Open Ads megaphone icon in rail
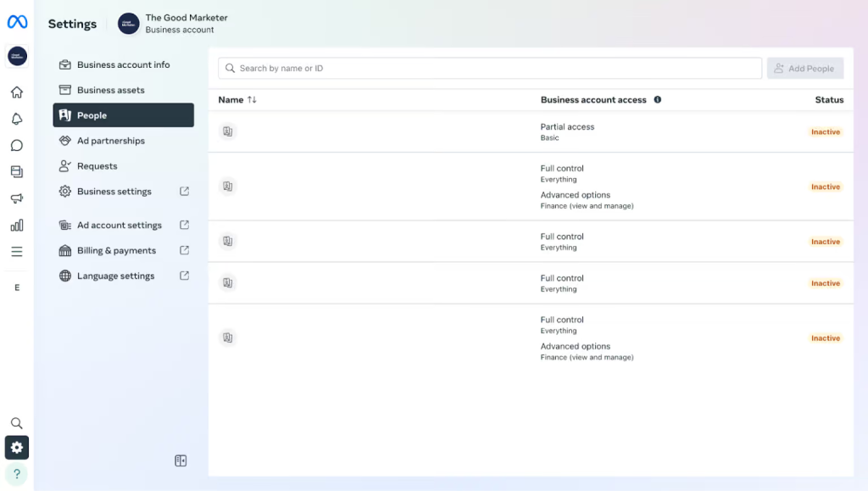The width and height of the screenshot is (868, 491). pyautogui.click(x=17, y=198)
